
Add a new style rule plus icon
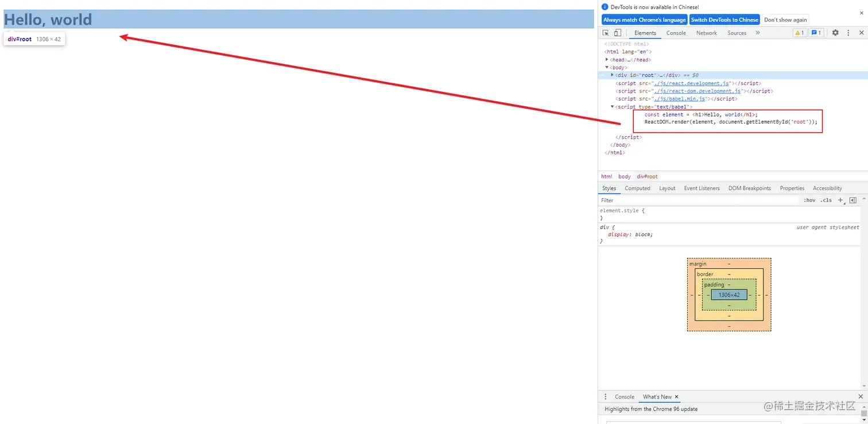[840, 200]
